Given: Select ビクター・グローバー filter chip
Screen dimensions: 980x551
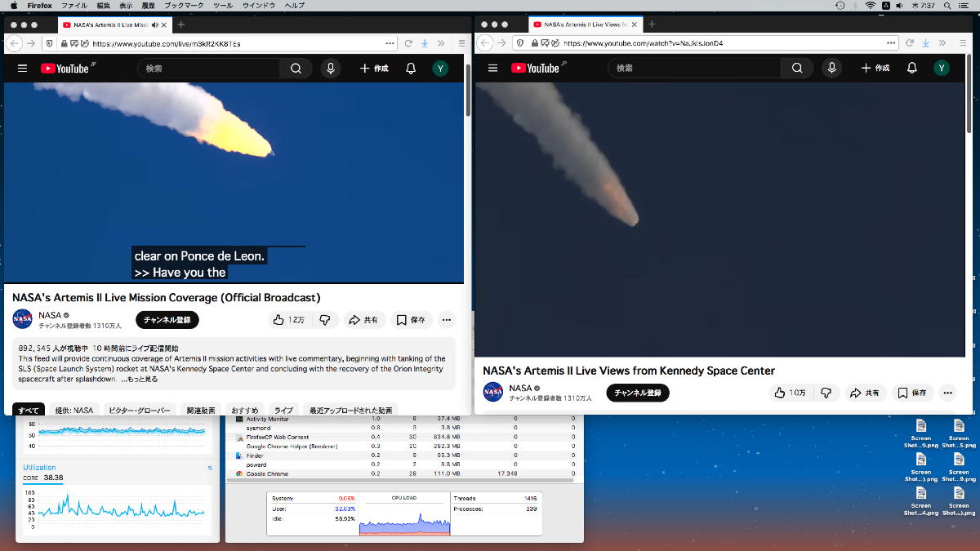Looking at the screenshot, I should pyautogui.click(x=140, y=410).
